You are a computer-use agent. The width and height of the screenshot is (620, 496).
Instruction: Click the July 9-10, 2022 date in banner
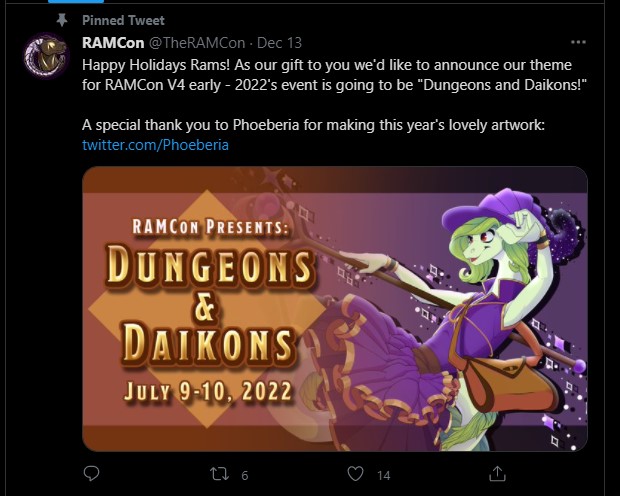[208, 391]
